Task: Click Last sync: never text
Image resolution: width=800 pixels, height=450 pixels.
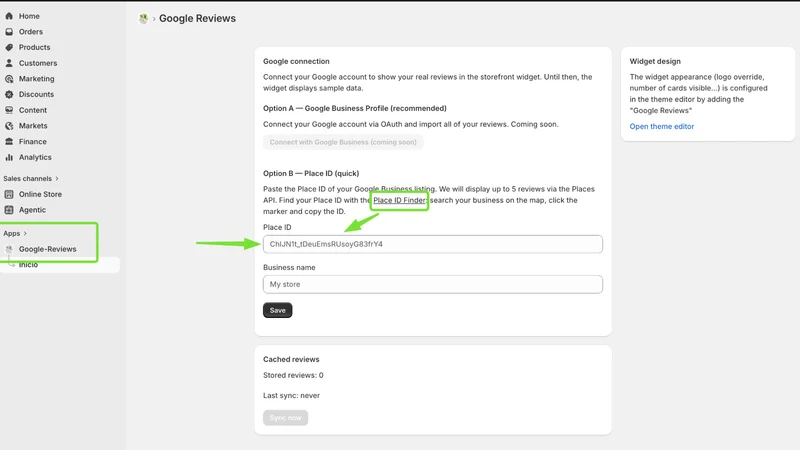Action: (x=291, y=395)
